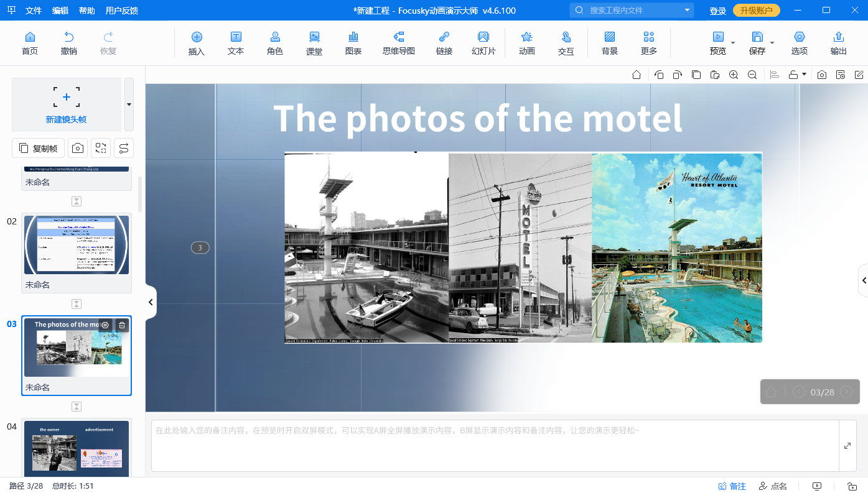
Task: Click transition hourglass between frames 02 and 03
Action: point(77,304)
